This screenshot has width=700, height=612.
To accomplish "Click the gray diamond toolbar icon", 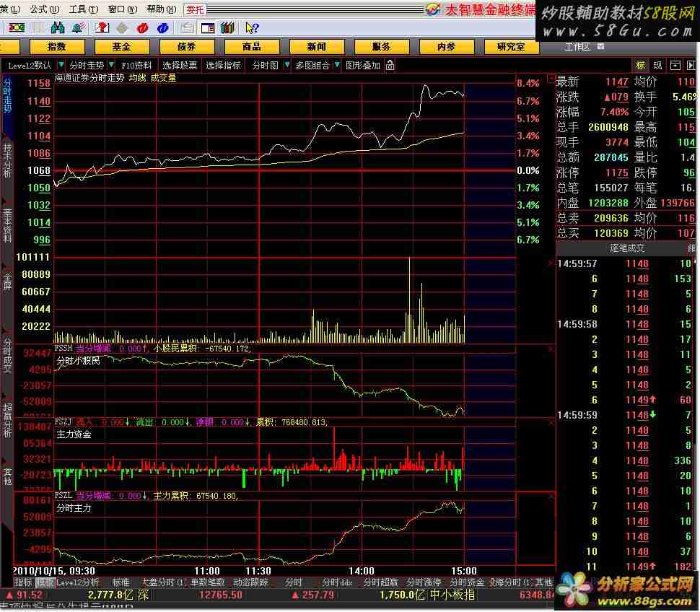I will tap(122, 28).
